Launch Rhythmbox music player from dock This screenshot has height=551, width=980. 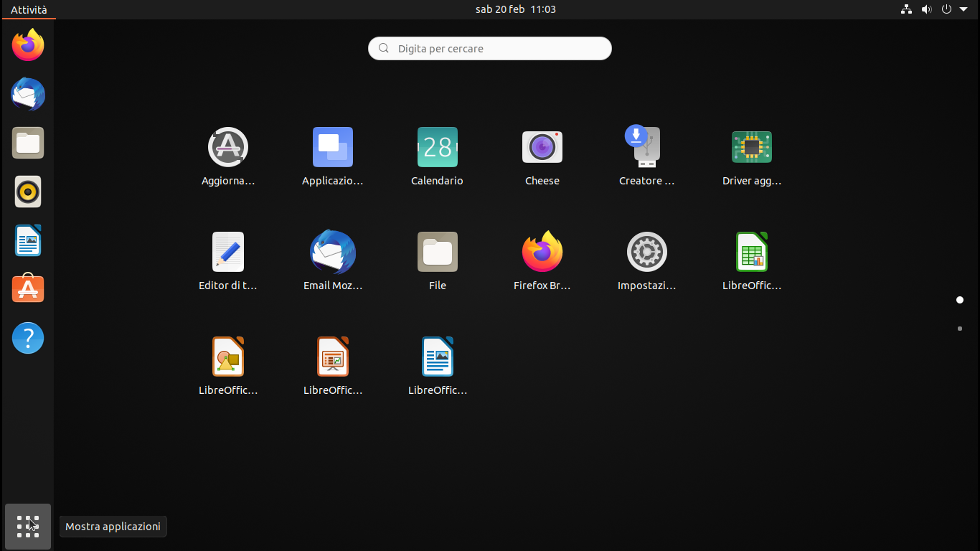tap(28, 192)
